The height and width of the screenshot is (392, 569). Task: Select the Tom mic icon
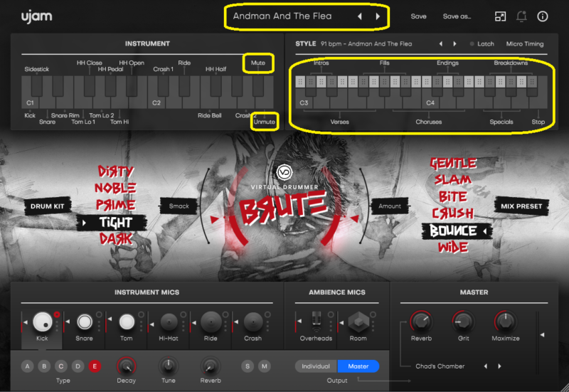coord(127,322)
